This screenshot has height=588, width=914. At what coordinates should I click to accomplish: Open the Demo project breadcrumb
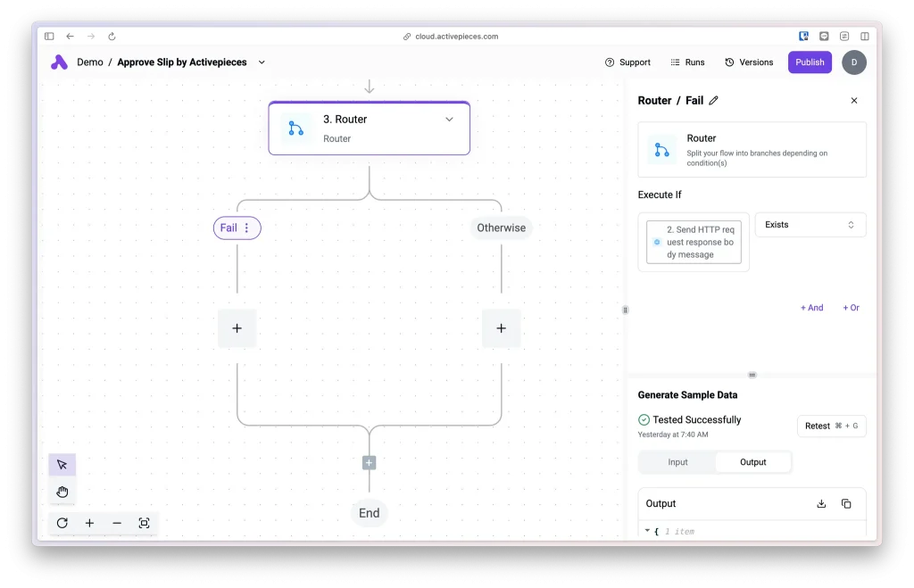tap(90, 62)
